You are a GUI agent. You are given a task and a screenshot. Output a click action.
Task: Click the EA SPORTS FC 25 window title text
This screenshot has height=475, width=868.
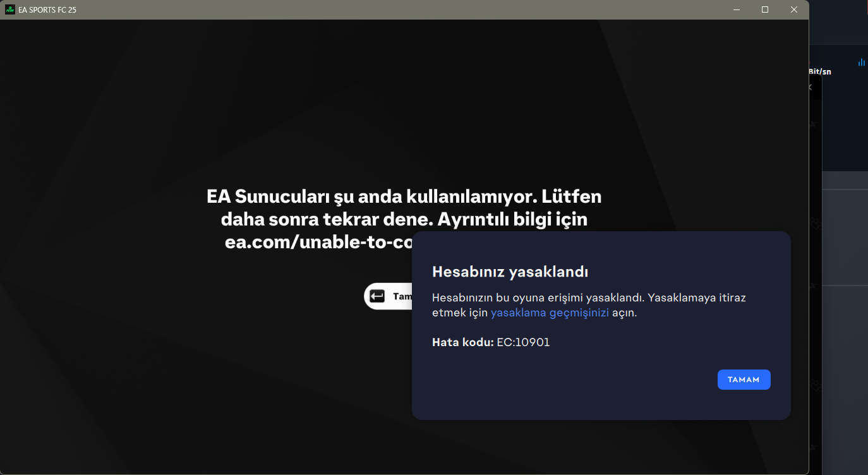(x=47, y=10)
